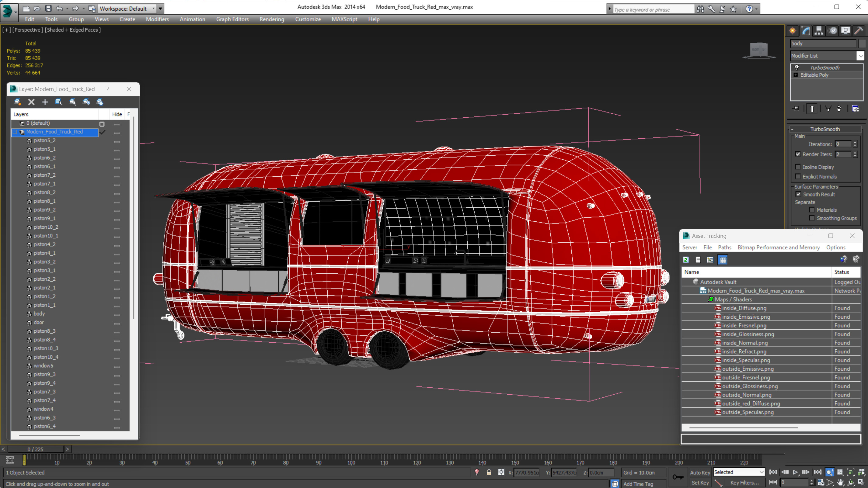Viewport: 868px width, 488px height.
Task: Click the Help question mark icon
Action: [749, 9]
